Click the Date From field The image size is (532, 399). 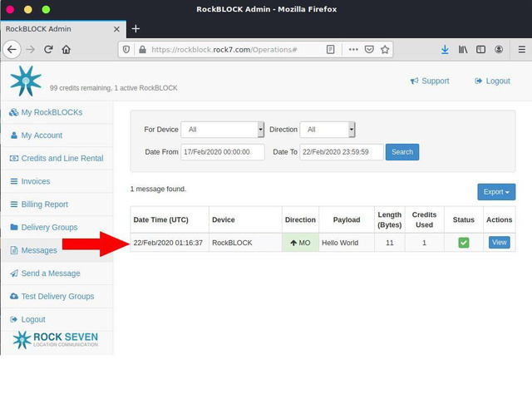point(223,152)
